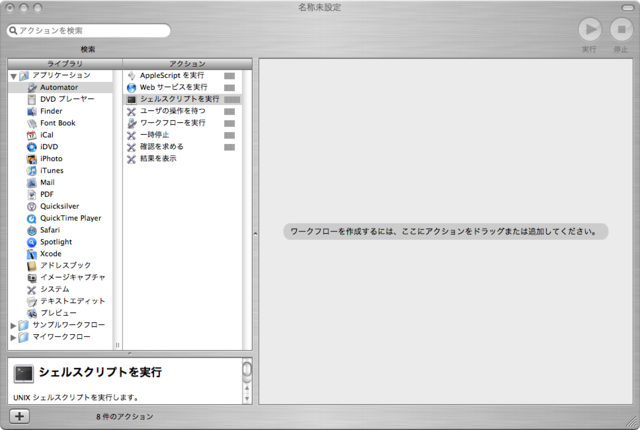Click the アプリケーション folder label
The image size is (640, 430).
61,75
